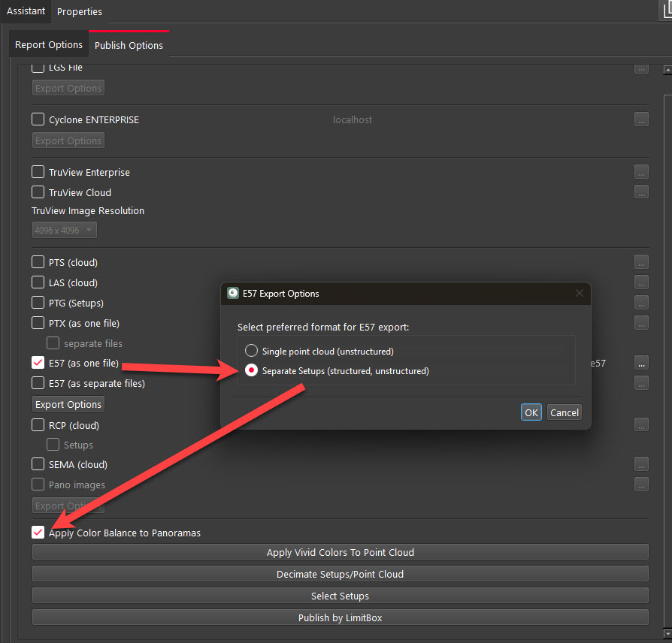
Task: Enable the PTS (cloud) export checkbox
Action: point(37,261)
